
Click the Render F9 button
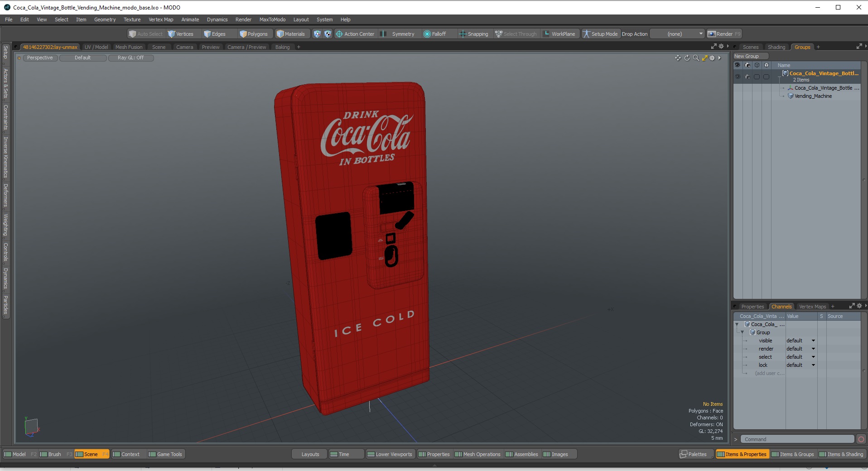click(724, 34)
